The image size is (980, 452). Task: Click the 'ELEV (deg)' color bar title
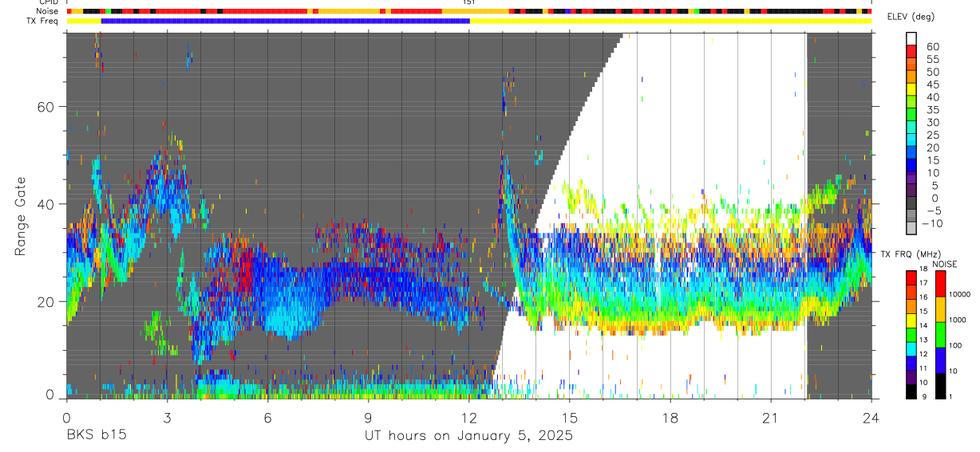point(911,17)
